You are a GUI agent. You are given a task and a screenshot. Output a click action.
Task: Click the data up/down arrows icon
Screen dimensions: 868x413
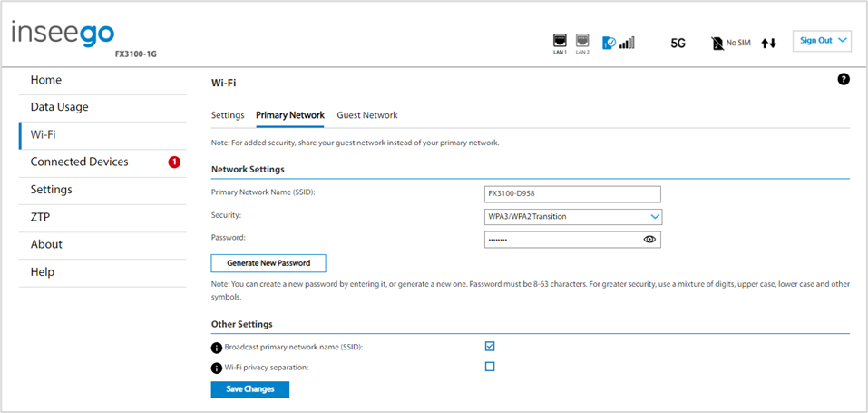tap(769, 44)
